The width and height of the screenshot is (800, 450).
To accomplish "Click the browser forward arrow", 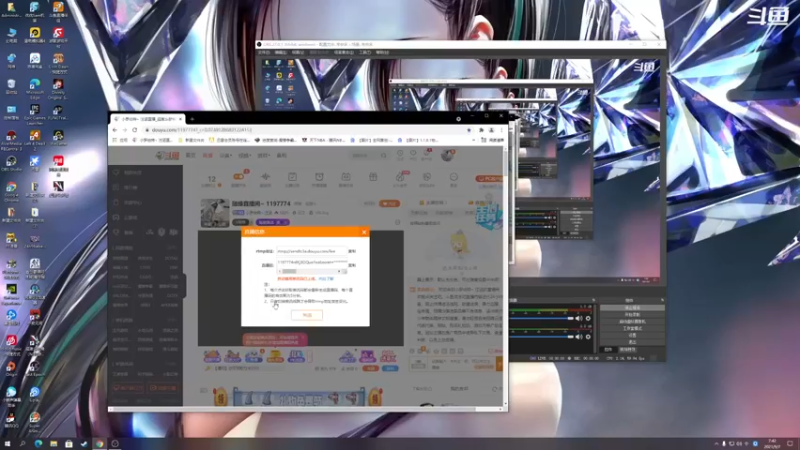I will pos(124,130).
